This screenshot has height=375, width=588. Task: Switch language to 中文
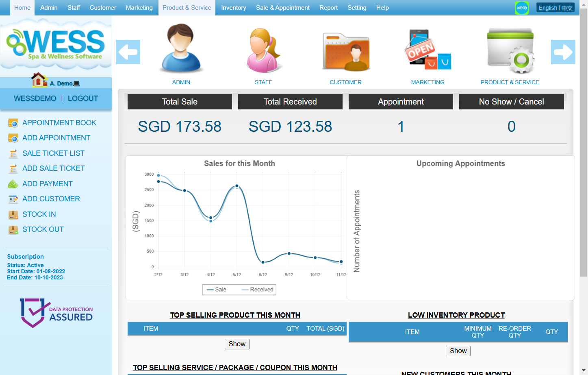[567, 8]
